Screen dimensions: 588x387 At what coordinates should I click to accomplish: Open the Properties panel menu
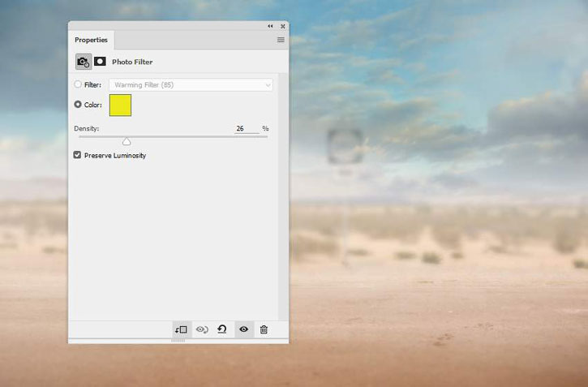281,40
